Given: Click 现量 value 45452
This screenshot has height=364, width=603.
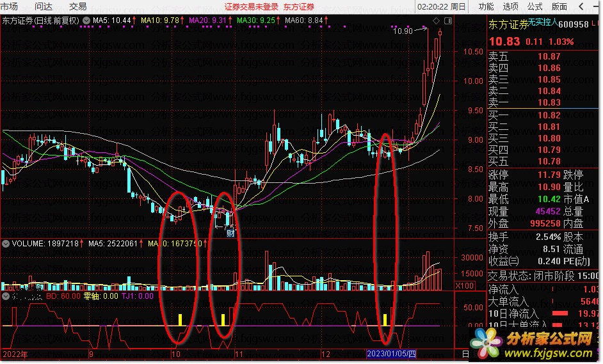Looking at the screenshot, I should point(547,211).
